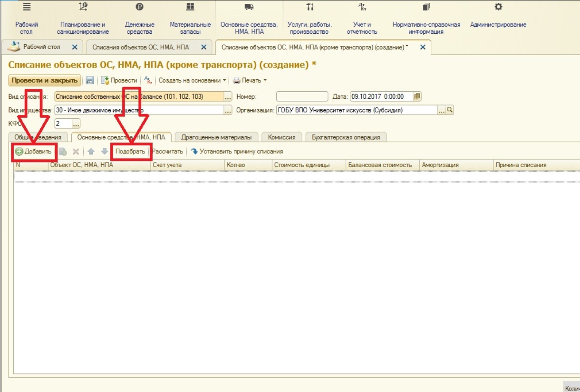Click Установить причину списания button
Viewport: 580px width, 392px height.
(x=237, y=152)
